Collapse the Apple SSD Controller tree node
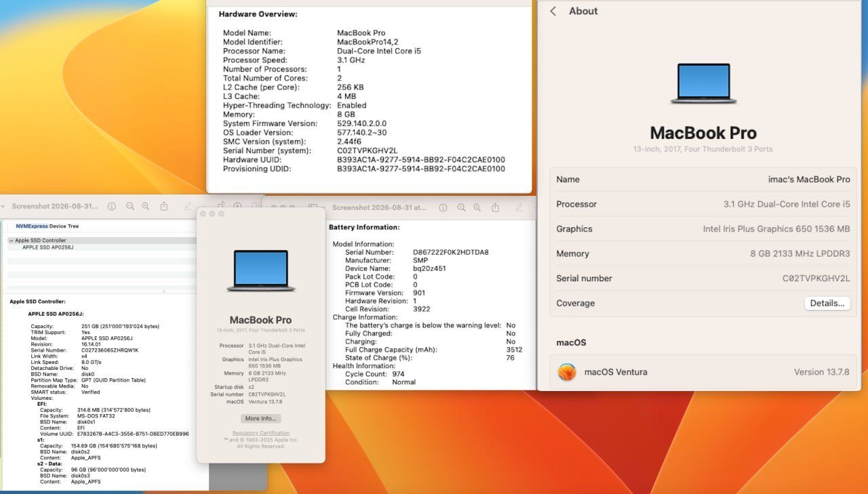This screenshot has width=868, height=494. tap(11, 241)
